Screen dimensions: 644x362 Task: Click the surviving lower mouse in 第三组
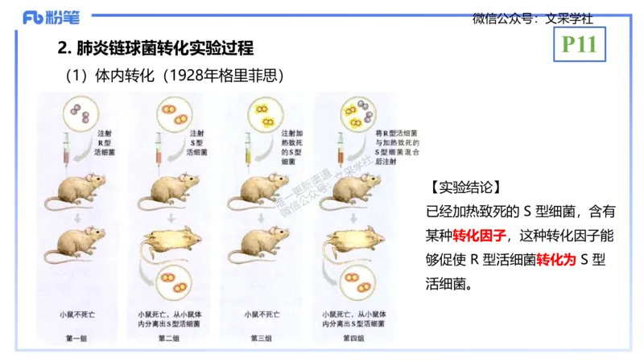point(258,245)
